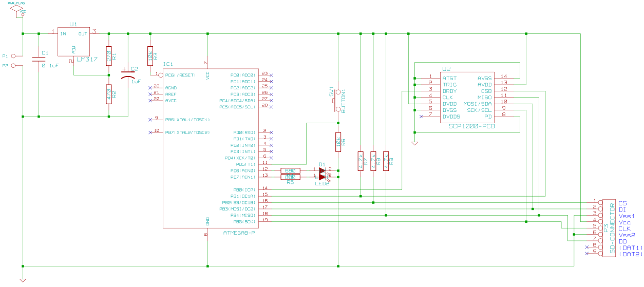644x287 pixels.
Task: Select the P1 connector terminal
Action: pos(13,55)
